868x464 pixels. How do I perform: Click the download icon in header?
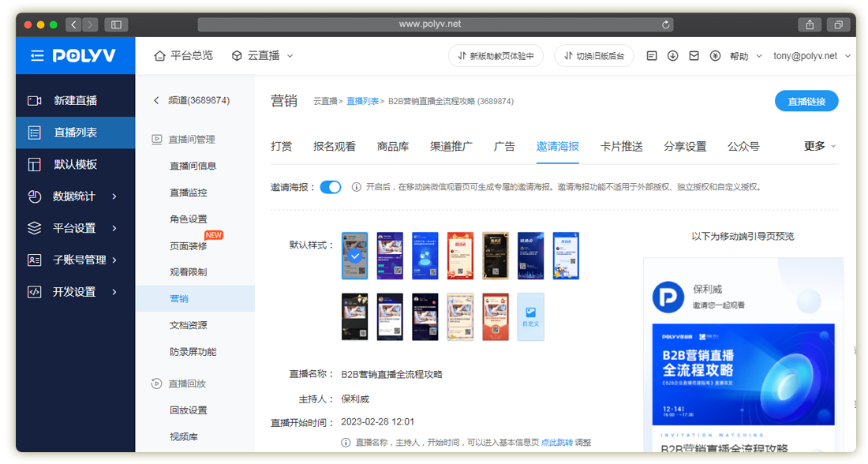coord(672,56)
